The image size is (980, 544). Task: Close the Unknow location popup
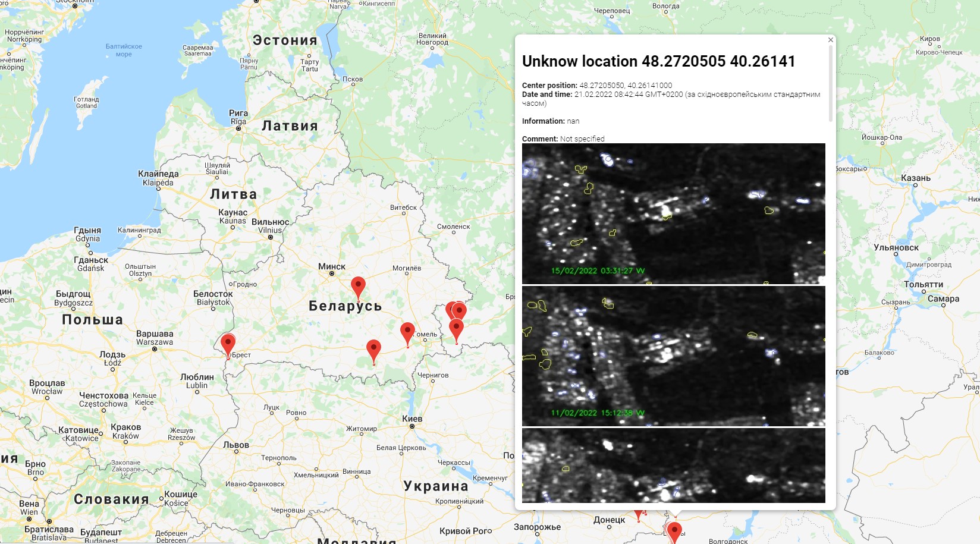click(x=830, y=39)
